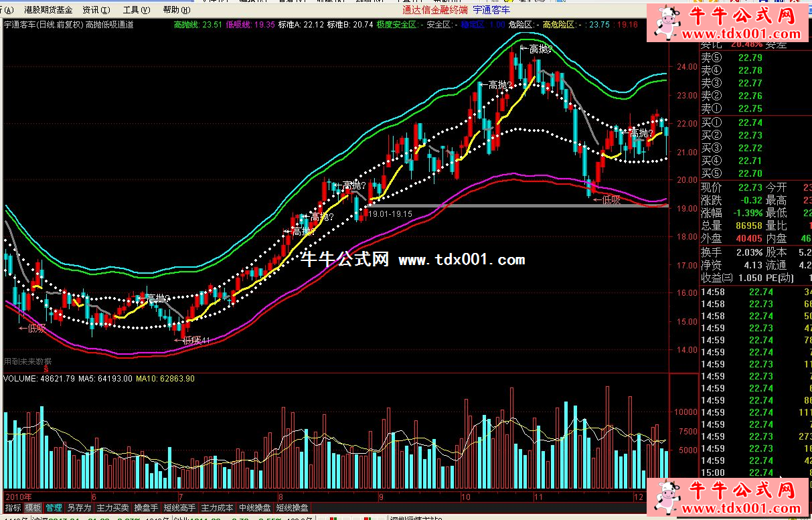This screenshot has height=520, width=812.
Task: Select the 中线操盘 indicator template
Action: coord(254,508)
